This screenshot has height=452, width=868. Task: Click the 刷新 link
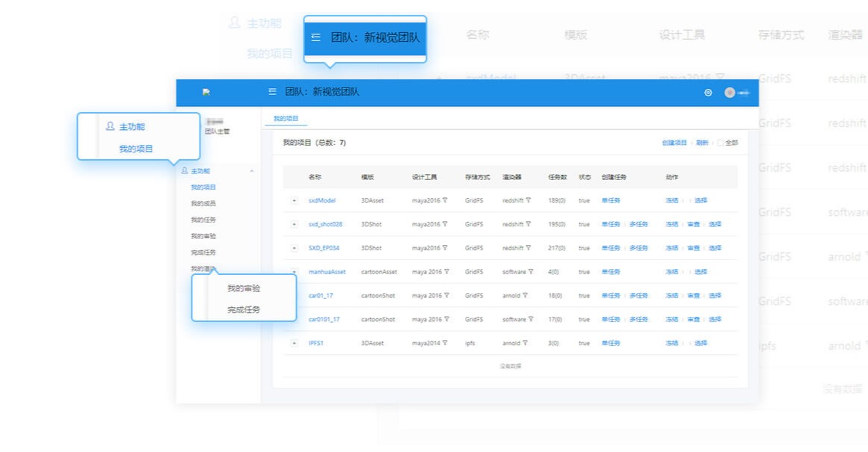[702, 143]
